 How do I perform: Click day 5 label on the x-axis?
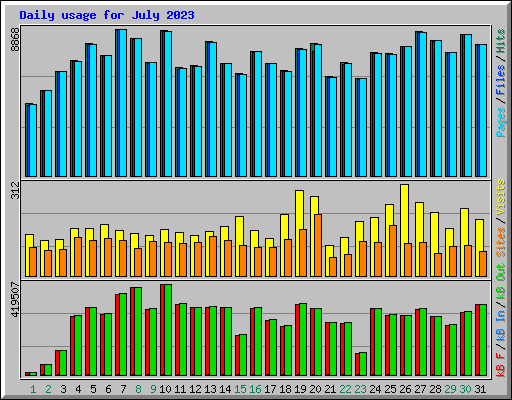coord(93,389)
